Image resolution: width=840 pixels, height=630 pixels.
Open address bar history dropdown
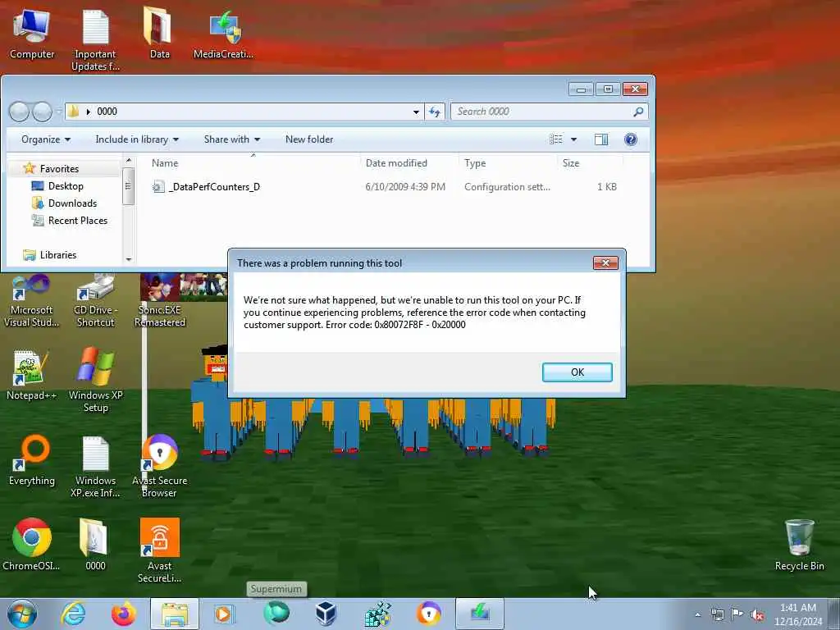(x=416, y=112)
